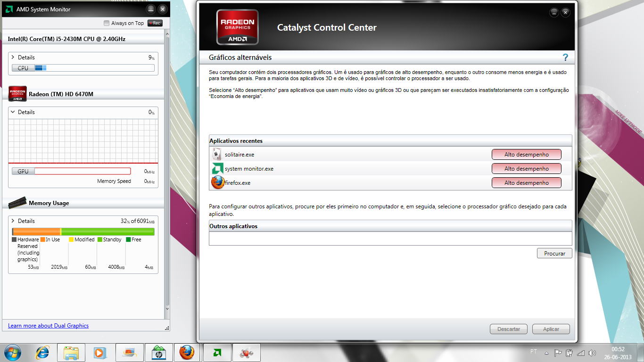Click the Radeon Graphics logo in System Monitor

tap(17, 94)
